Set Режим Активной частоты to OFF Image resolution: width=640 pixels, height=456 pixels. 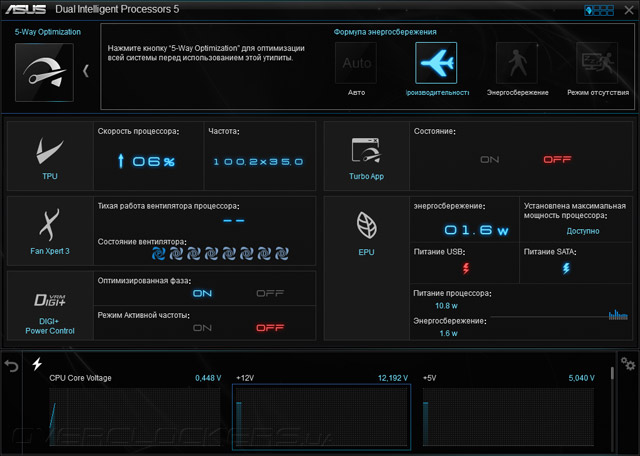click(270, 328)
